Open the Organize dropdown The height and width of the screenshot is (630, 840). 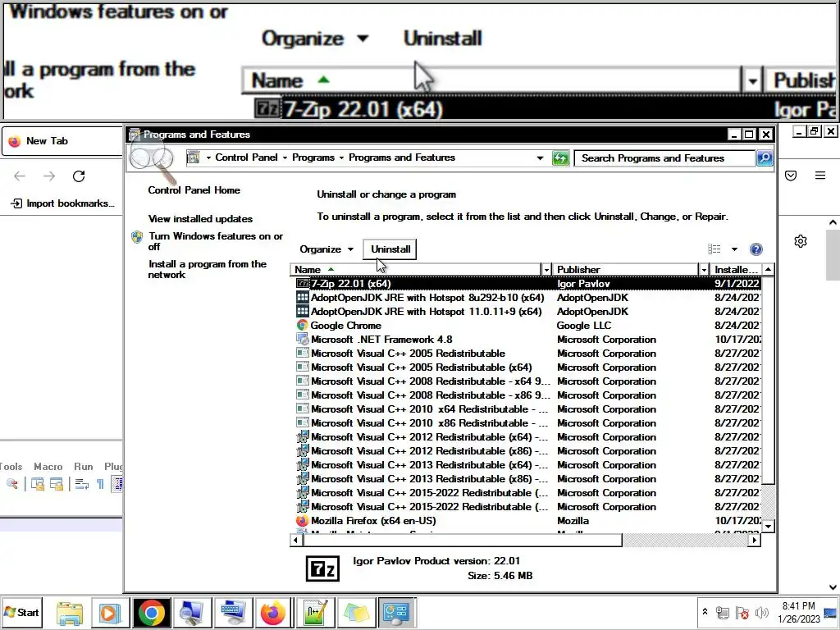(x=326, y=249)
